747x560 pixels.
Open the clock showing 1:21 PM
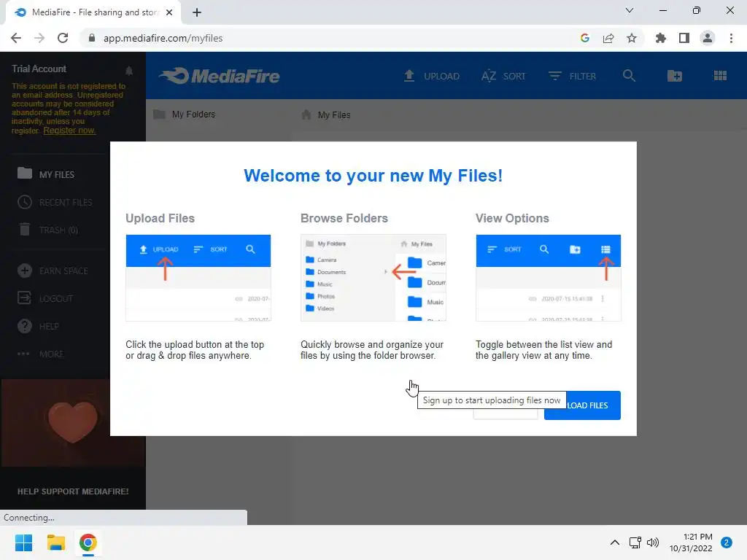point(691,542)
